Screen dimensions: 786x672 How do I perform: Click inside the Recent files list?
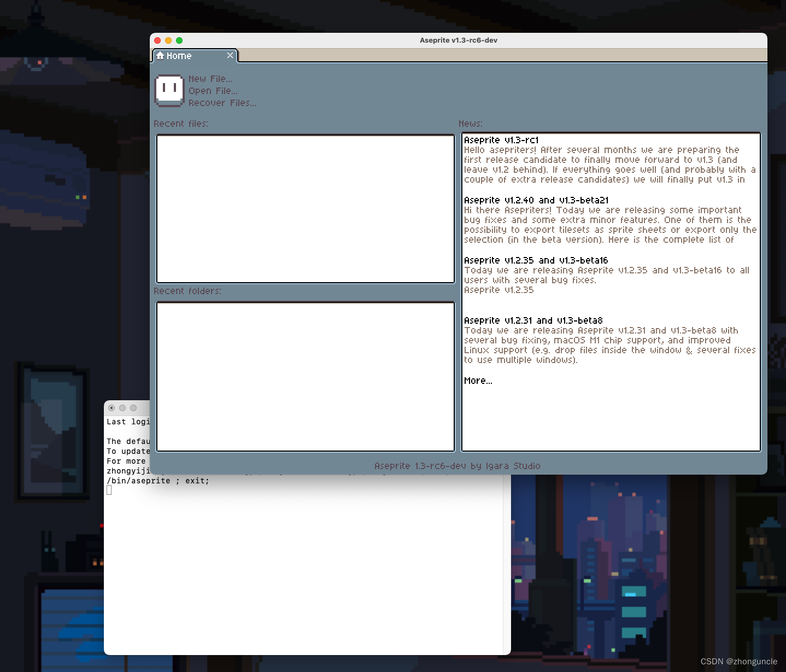point(306,209)
